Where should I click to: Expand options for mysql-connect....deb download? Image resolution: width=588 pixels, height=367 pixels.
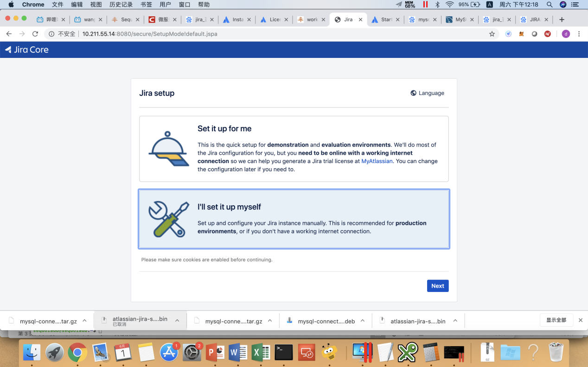tap(363, 321)
